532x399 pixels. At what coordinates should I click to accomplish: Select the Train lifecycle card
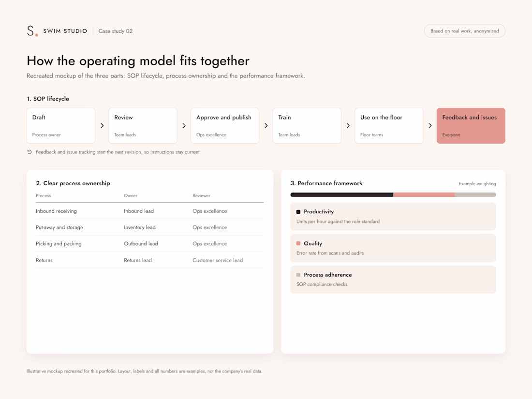pos(307,126)
